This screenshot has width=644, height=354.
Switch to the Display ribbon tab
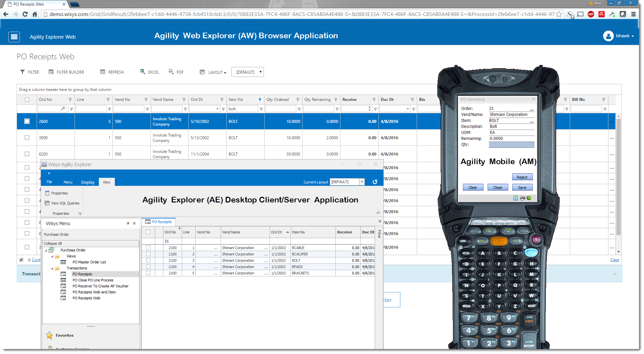(x=88, y=182)
